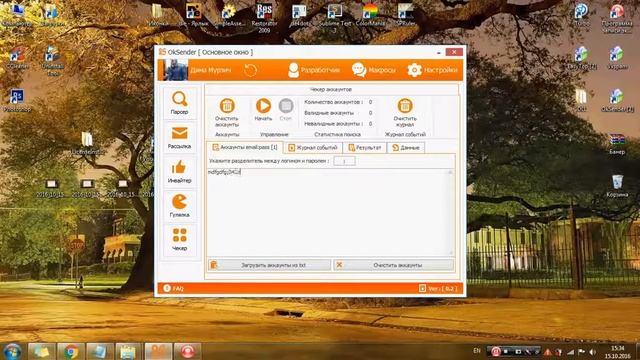Open the Гулялка pacman section

click(x=180, y=206)
